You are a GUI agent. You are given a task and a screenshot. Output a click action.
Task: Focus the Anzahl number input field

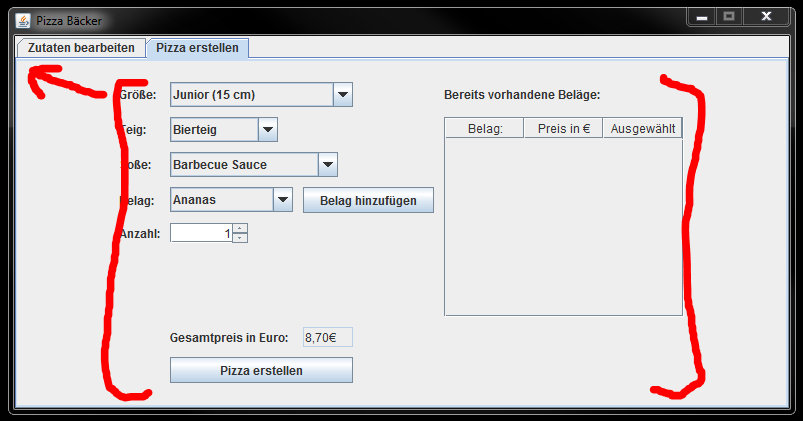pyautogui.click(x=201, y=233)
